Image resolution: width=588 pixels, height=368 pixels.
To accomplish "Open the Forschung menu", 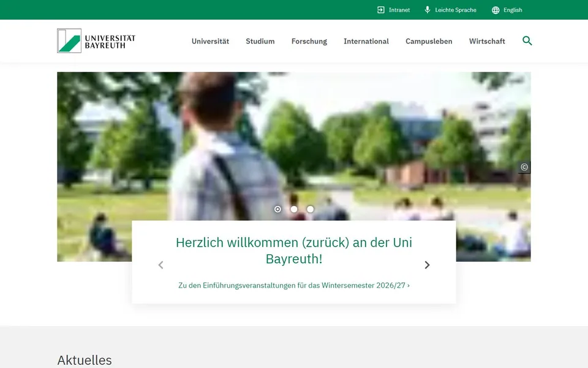I will coord(309,41).
